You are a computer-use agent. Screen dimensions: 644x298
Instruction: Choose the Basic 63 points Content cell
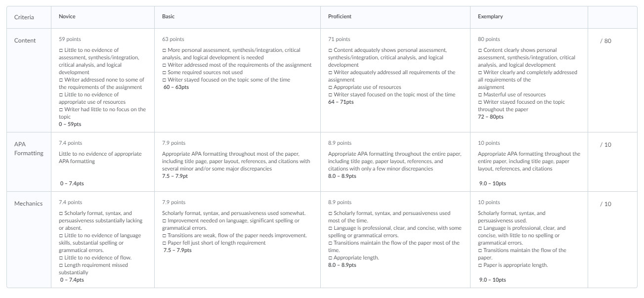click(x=237, y=80)
